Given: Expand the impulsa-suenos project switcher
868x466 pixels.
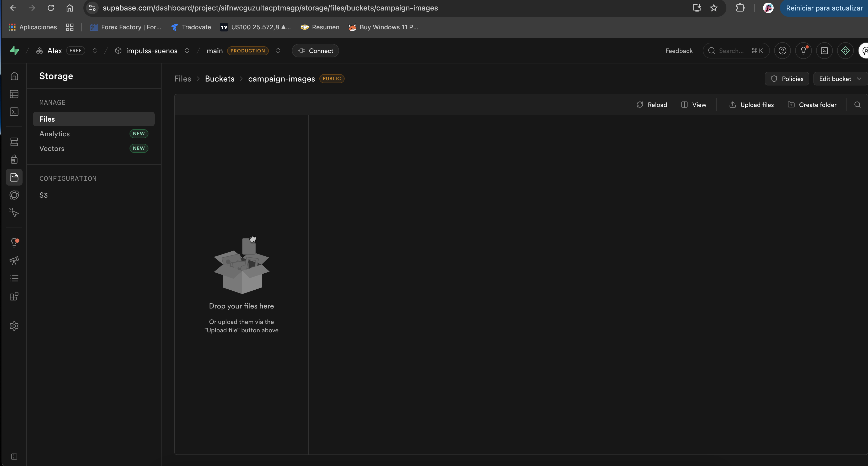Looking at the screenshot, I should [x=187, y=51].
